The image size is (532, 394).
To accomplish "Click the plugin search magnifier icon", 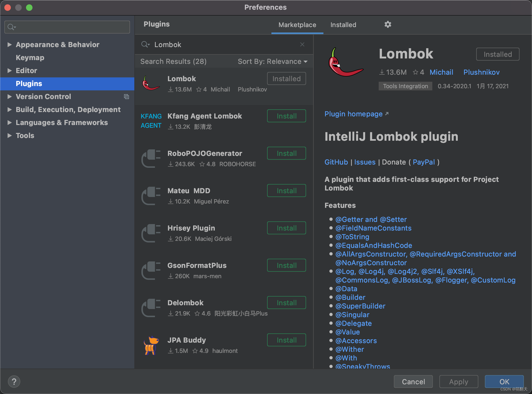I will (145, 44).
